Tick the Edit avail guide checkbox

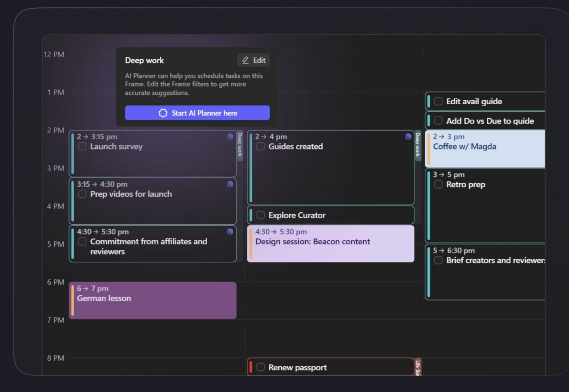click(x=438, y=101)
